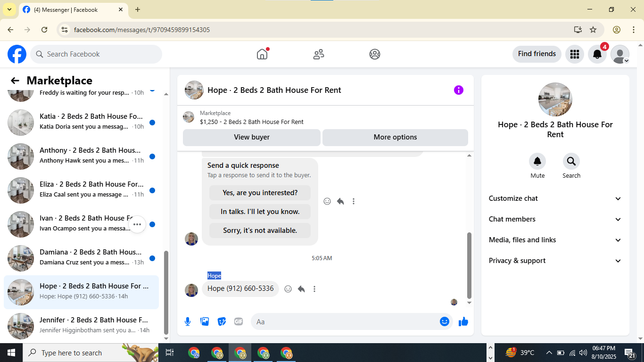Open the Groups icon in top navigation
Image resolution: width=644 pixels, height=362 pixels.
375,54
